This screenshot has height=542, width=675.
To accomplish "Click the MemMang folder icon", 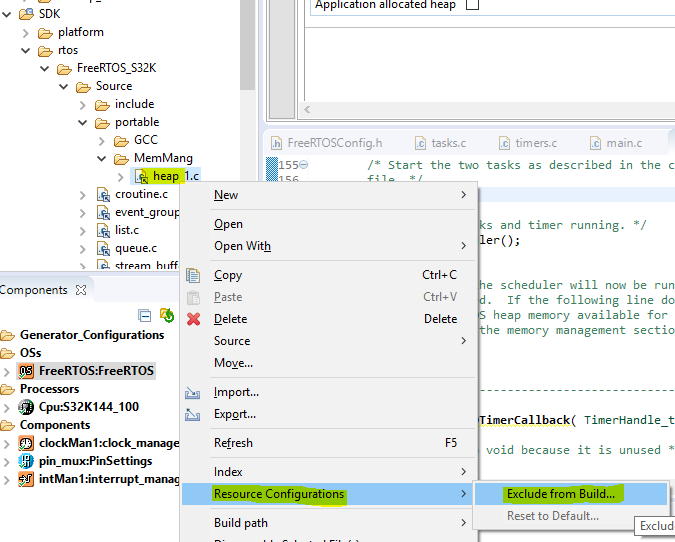I will point(121,158).
